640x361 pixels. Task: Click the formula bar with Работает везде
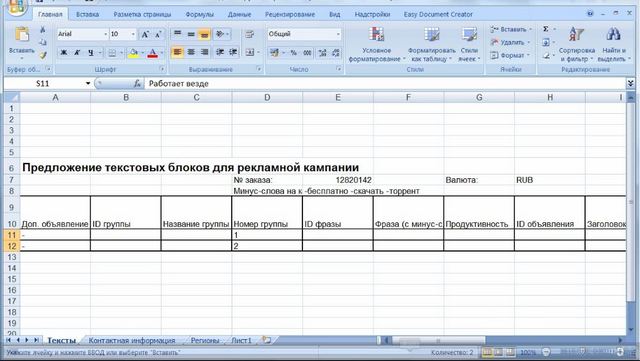click(x=384, y=84)
